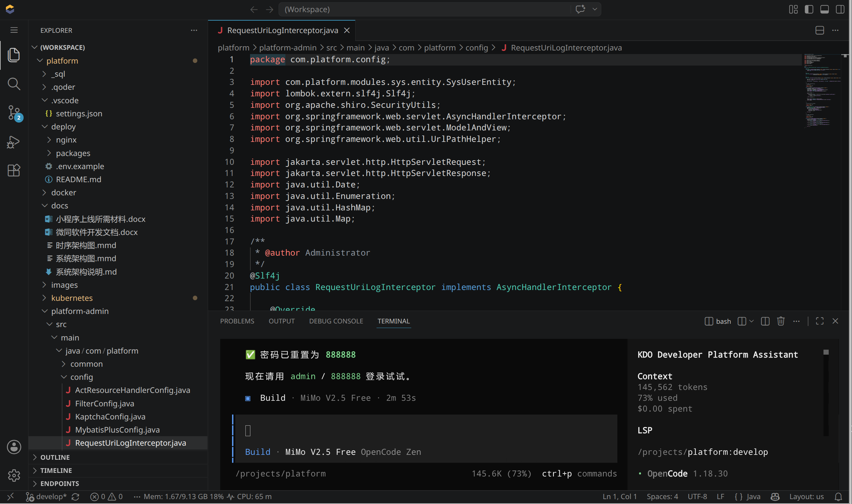Click the config breadcrumb segment
Screen dimensions: 852x504
pos(476,48)
